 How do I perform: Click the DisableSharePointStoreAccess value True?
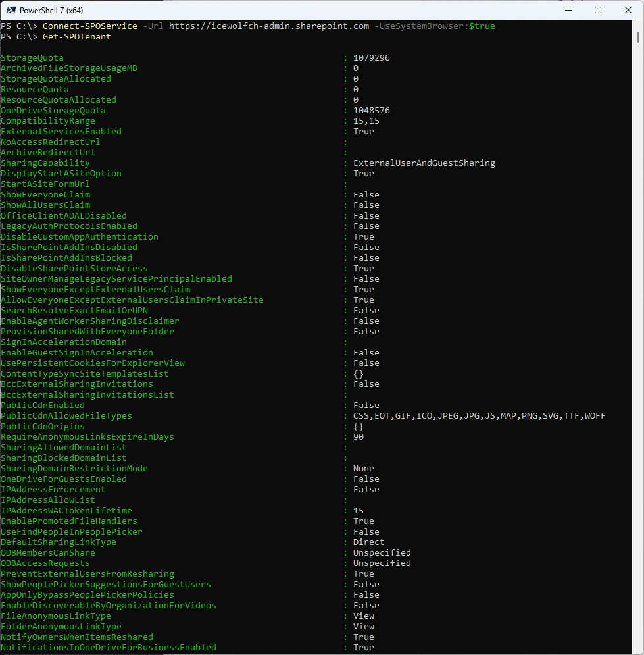point(364,268)
